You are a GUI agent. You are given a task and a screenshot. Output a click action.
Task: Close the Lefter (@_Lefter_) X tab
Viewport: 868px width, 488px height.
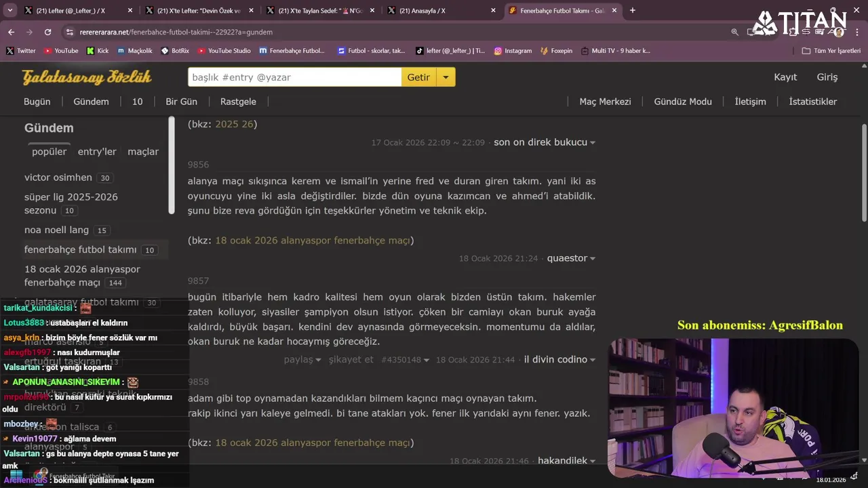tap(130, 11)
